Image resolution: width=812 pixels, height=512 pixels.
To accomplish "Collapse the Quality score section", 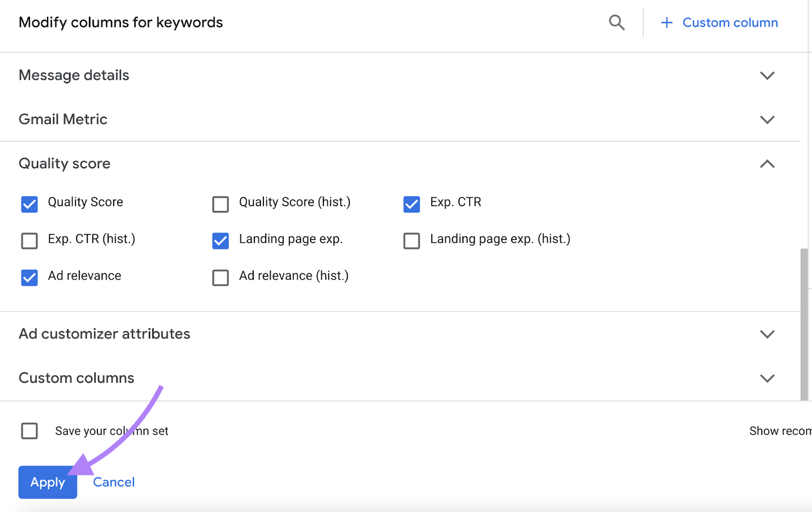I will pos(767,164).
